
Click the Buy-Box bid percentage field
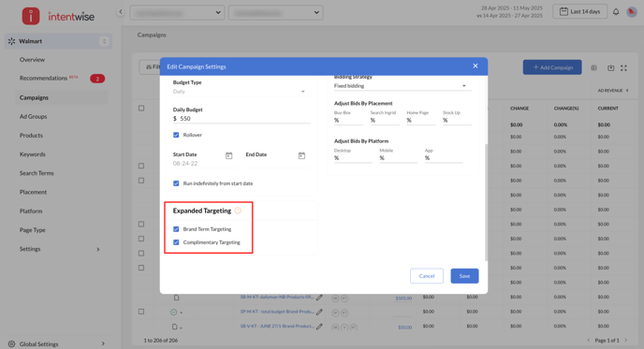coord(348,121)
